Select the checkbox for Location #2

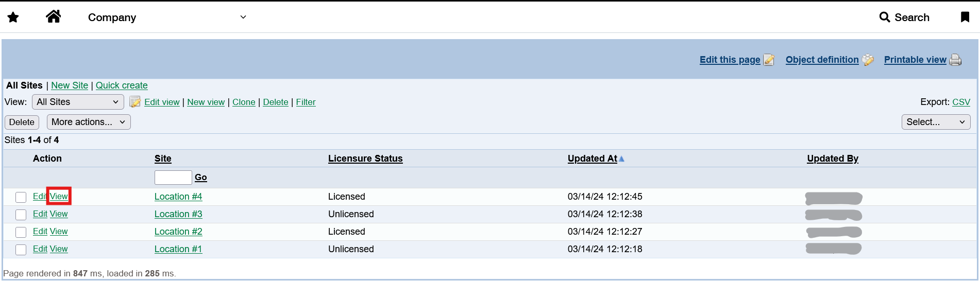click(21, 232)
